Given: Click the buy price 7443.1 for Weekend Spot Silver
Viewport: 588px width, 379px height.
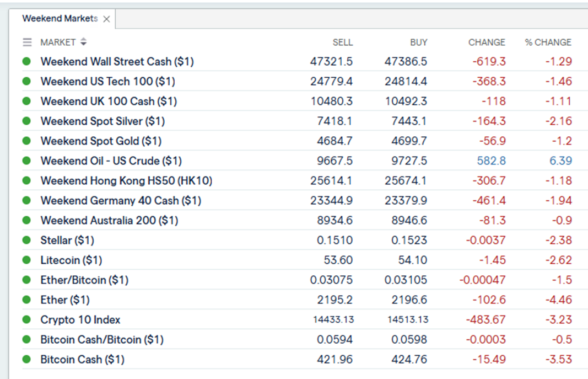Looking at the screenshot, I should (406, 121).
